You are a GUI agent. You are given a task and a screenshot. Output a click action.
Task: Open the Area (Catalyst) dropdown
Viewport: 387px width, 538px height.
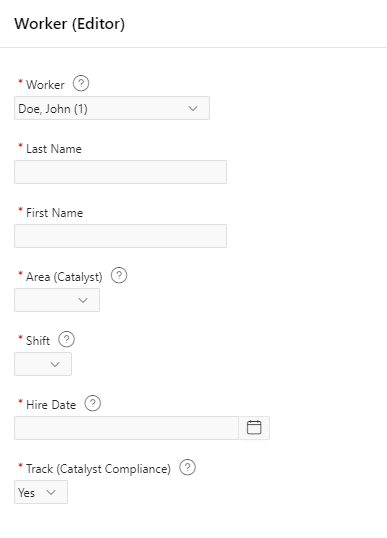click(57, 300)
